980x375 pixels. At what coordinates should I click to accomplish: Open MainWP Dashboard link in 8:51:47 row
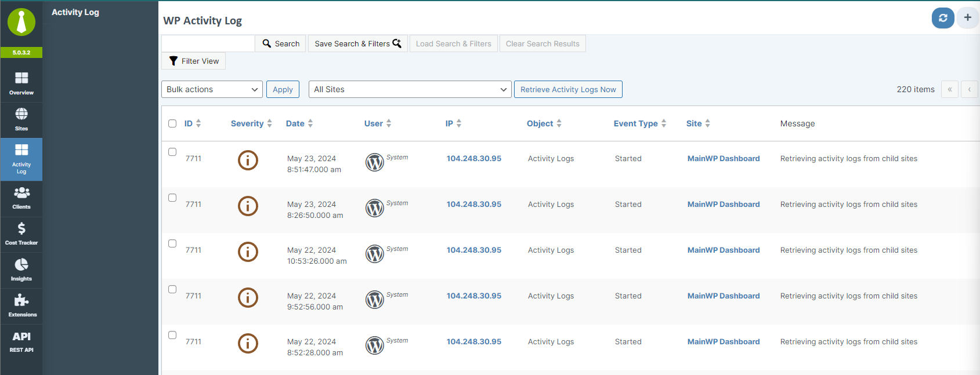pyautogui.click(x=724, y=158)
